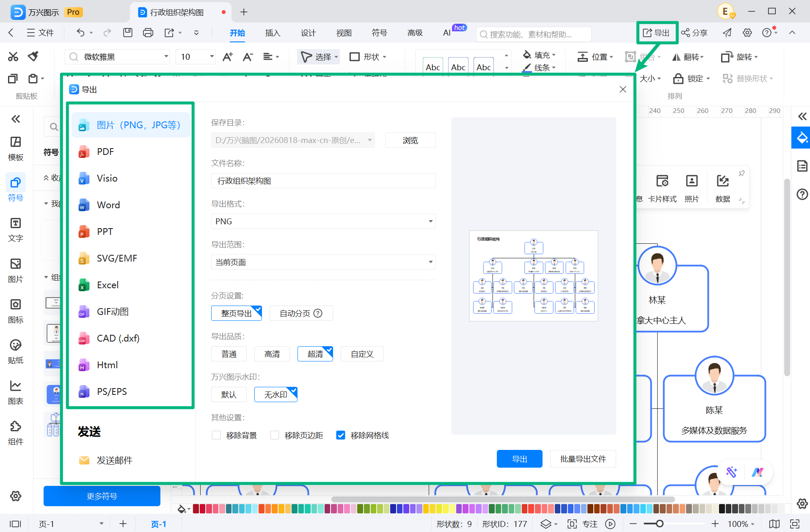Screen dimensions: 810x532
Task: Select the format painter brush icon
Action: 33,56
